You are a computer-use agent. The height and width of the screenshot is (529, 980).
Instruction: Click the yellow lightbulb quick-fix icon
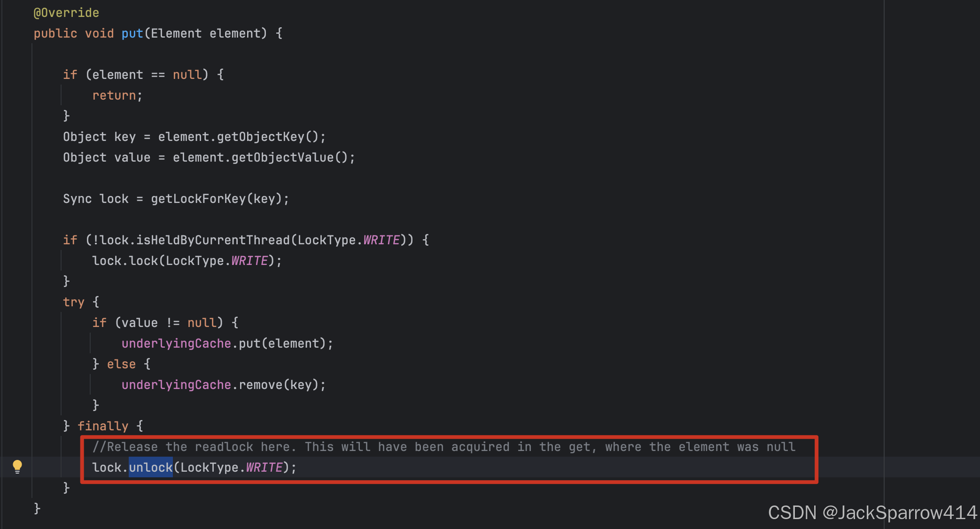[x=17, y=466]
